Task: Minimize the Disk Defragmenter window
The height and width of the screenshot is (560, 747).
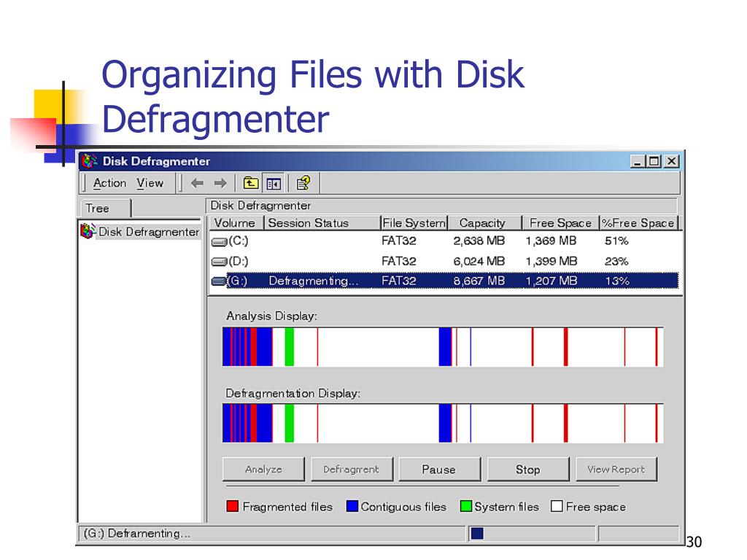Action: tap(638, 161)
